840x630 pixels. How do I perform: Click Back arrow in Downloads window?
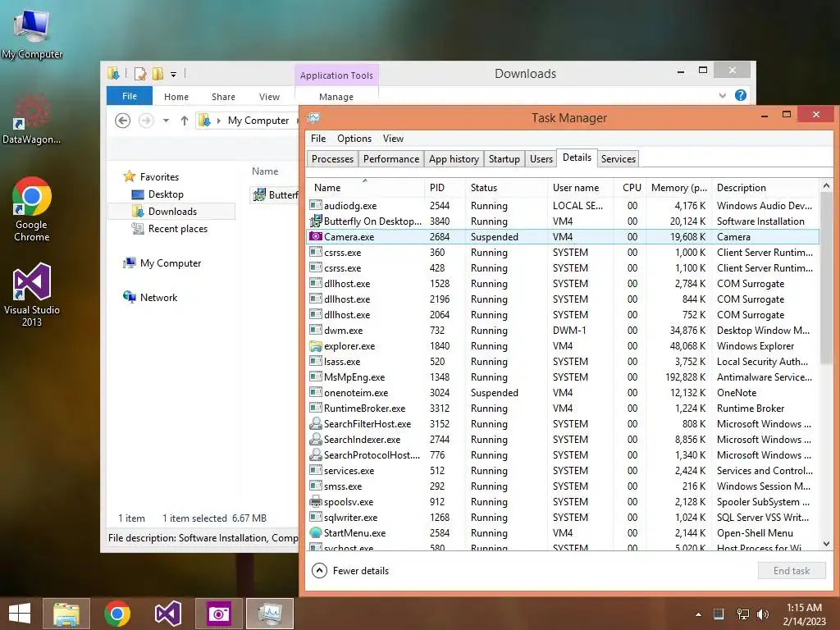click(x=123, y=121)
